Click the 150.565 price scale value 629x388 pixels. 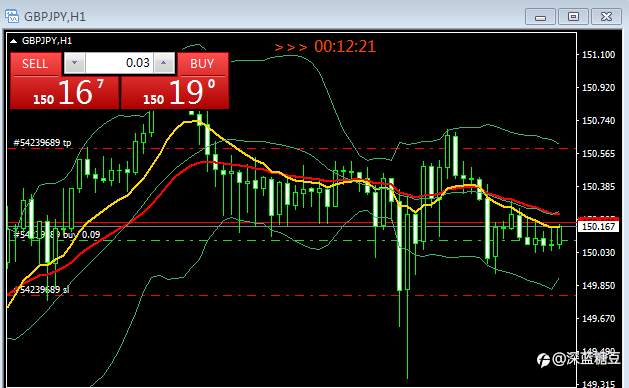tap(598, 154)
